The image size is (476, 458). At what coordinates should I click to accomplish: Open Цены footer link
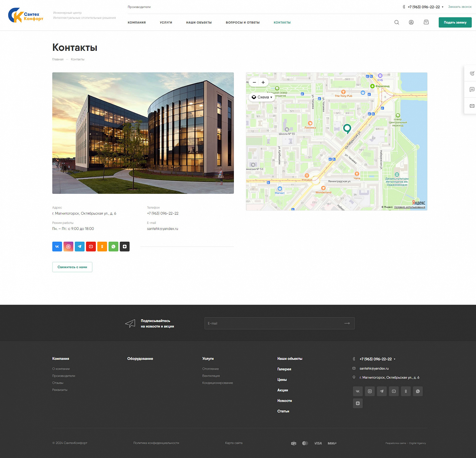(x=282, y=380)
